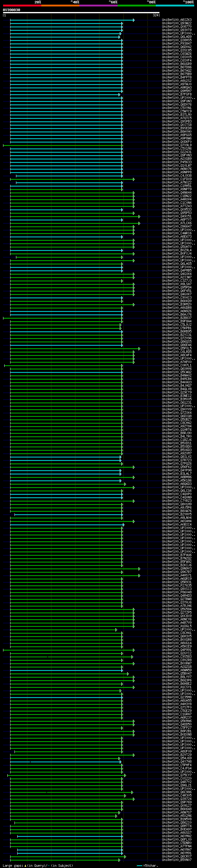
Task: Click the 324 end position label
Action: pos(155,15)
